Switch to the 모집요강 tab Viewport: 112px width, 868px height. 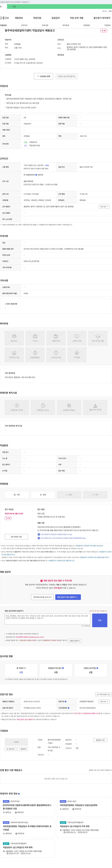click(x=3, y=25)
